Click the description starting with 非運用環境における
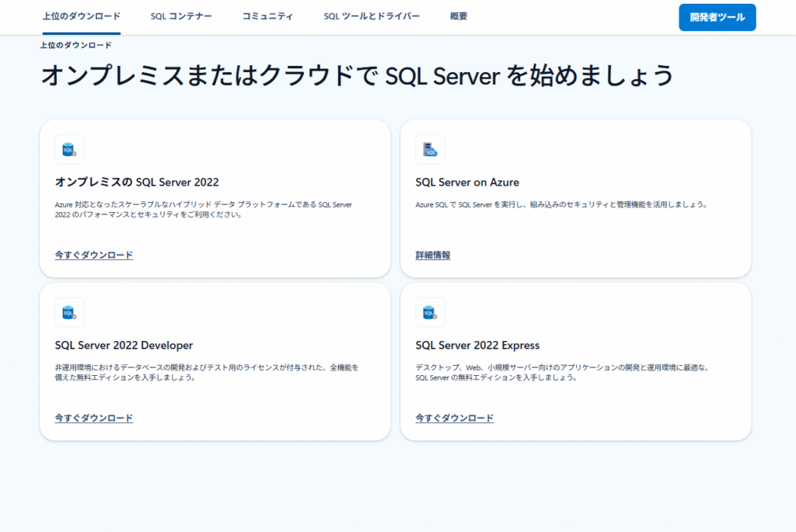This screenshot has height=532, width=796. pos(207,372)
